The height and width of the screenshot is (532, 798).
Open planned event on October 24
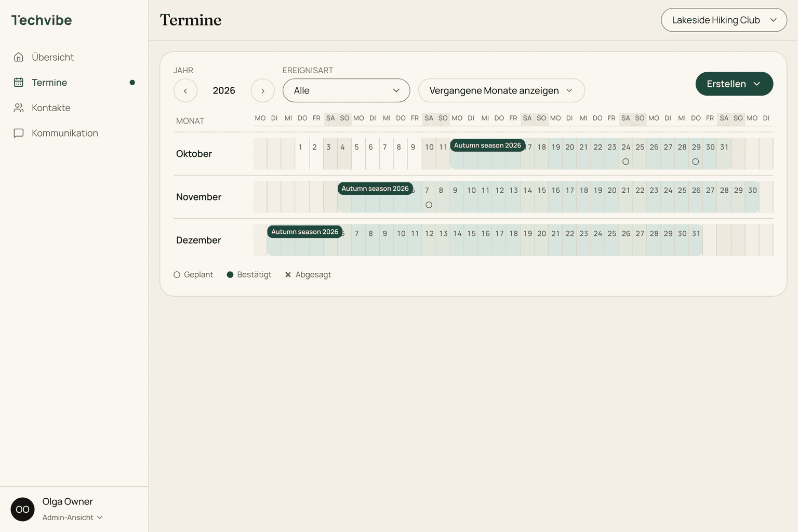(626, 162)
